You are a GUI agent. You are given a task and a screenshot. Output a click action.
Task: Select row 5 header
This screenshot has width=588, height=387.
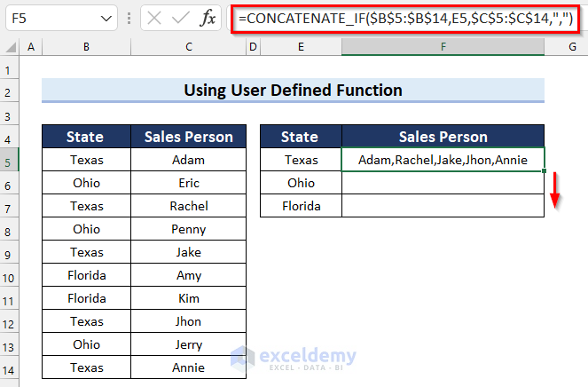tap(10, 160)
